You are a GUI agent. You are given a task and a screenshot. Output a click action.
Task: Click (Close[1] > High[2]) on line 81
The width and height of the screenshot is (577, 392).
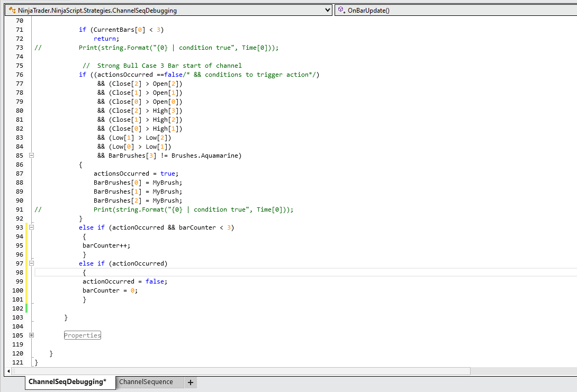coord(146,120)
